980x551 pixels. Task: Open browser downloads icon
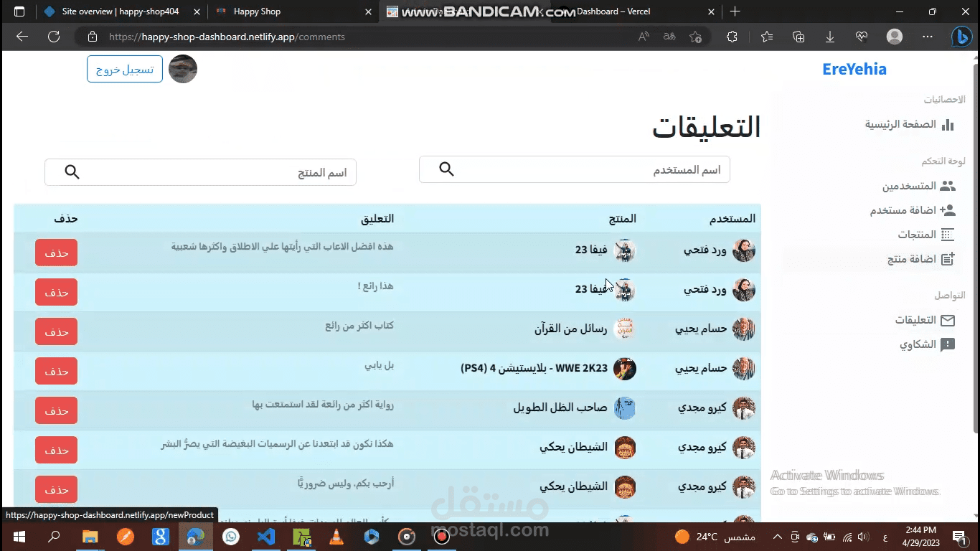(x=830, y=37)
